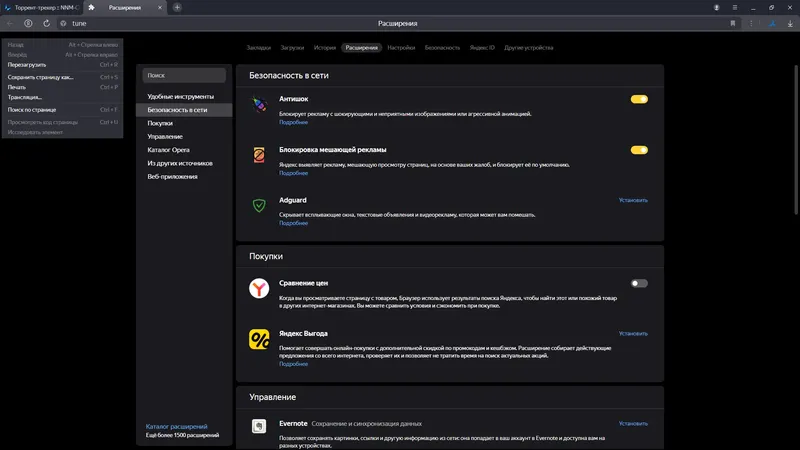Viewport: 800px width, 450px height.
Task: Click the Adguard green shield icon
Action: [x=258, y=205]
